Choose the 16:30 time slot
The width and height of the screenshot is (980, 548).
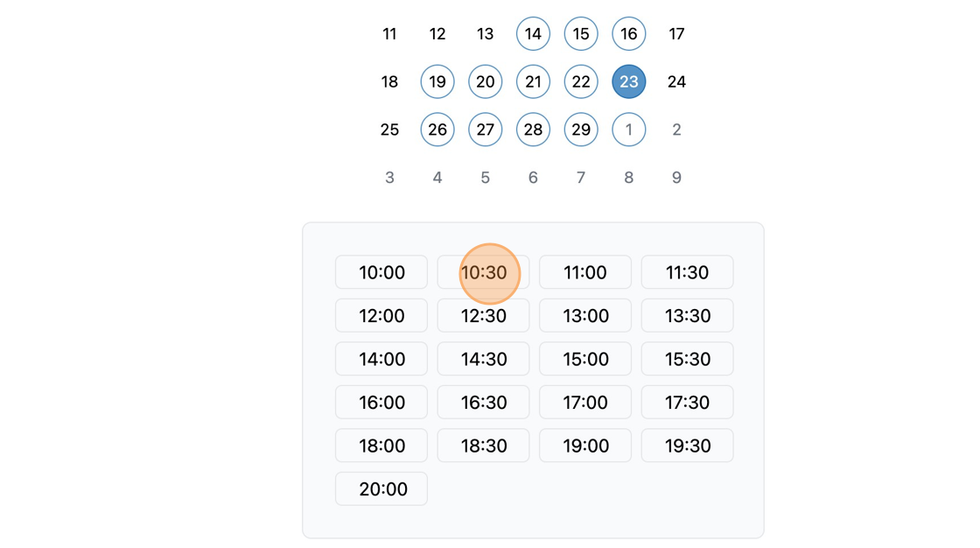tap(483, 402)
